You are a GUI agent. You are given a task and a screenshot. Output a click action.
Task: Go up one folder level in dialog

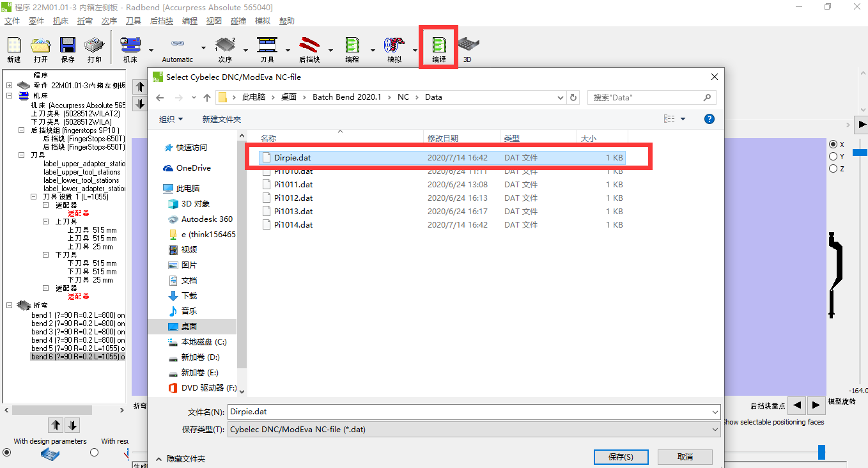pos(206,97)
